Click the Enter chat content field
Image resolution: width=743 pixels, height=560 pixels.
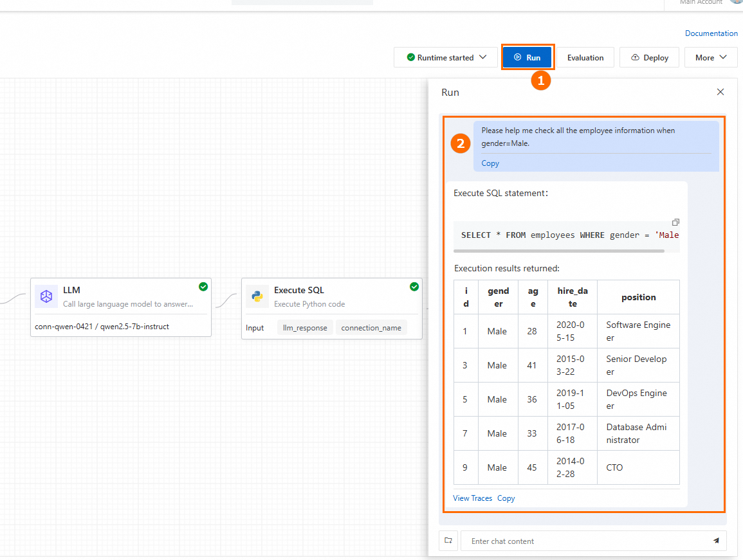coord(587,541)
